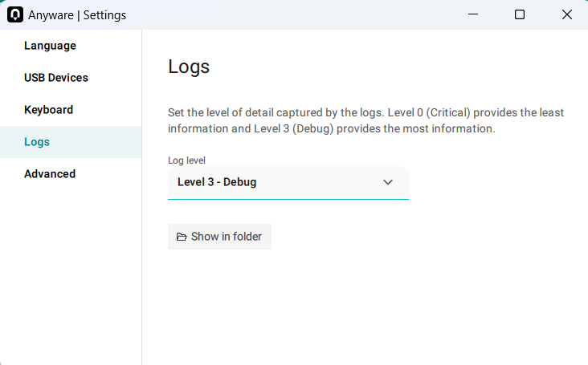Minimize the Anyware Settings window
Screen dimensions: 588x365
[x=473, y=14]
